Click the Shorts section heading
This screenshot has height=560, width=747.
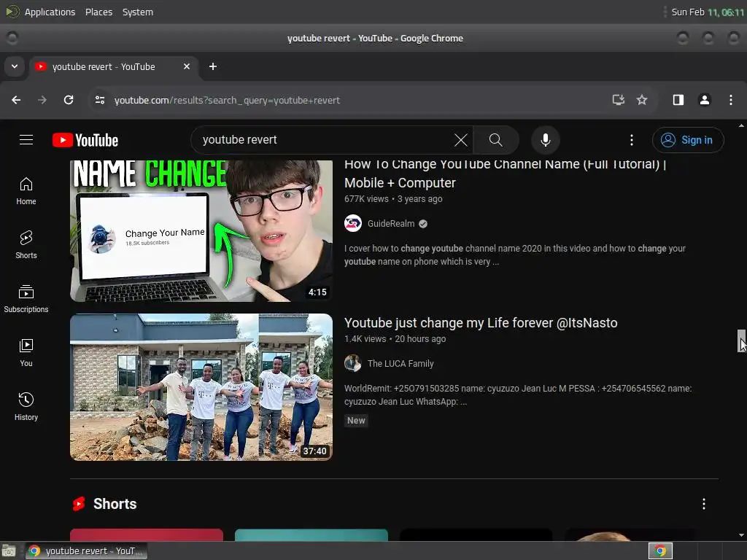[x=115, y=504]
